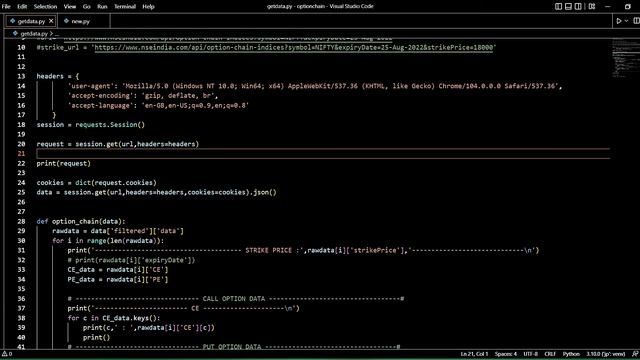The image size is (640, 360).
Task: Click 'for i in range(len(rawdata)):' line
Action: tap(108, 241)
